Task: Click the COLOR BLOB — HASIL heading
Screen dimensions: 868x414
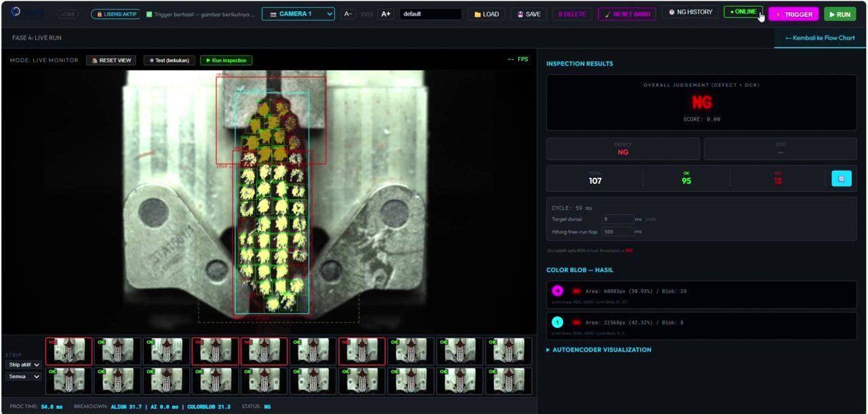Action: point(579,270)
